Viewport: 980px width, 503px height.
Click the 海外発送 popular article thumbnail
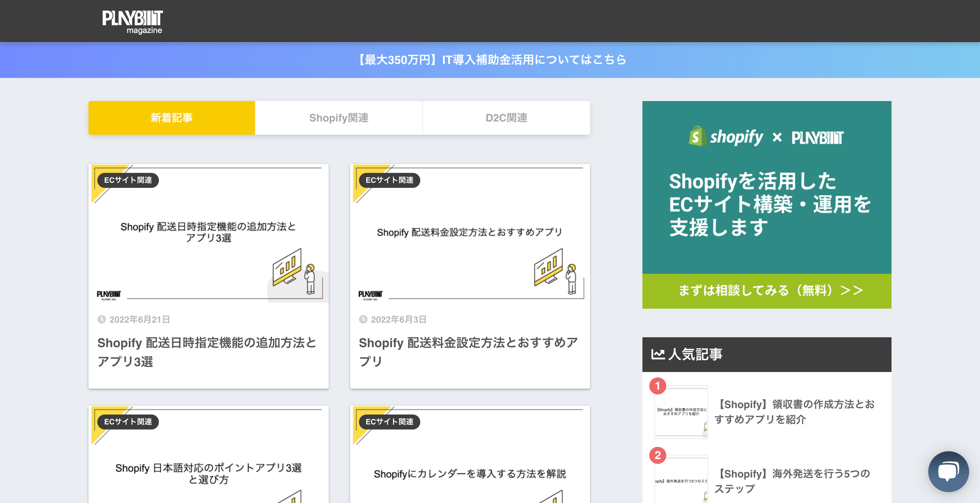pos(681,479)
